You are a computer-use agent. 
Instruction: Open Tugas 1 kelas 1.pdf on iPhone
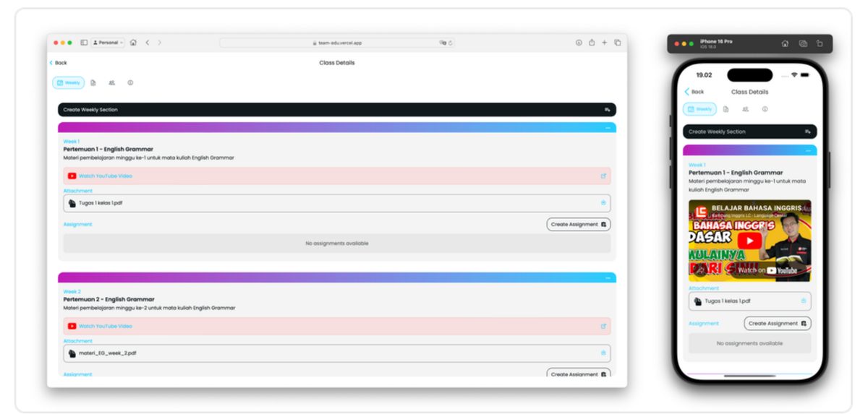(x=749, y=301)
